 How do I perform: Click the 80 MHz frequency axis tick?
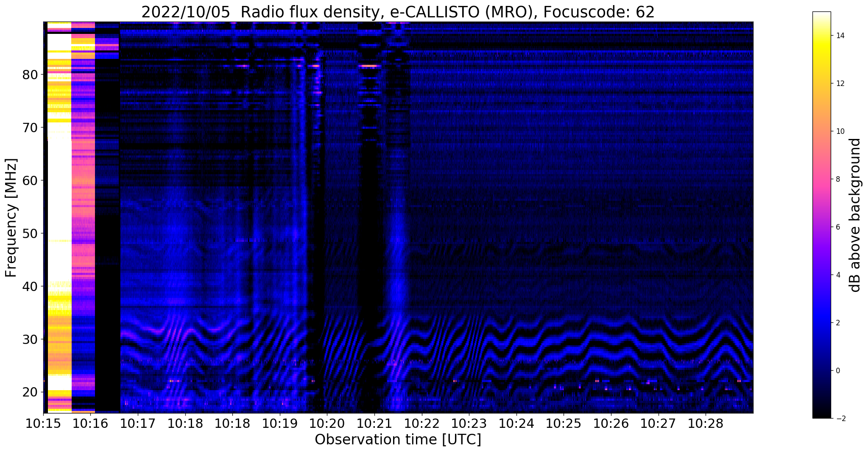[30, 75]
